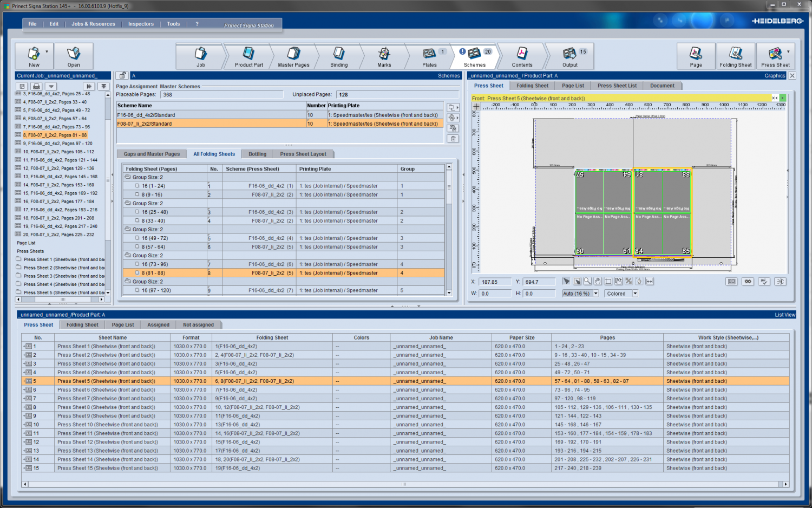812x508 pixels.
Task: Click the Edit menu
Action: tap(54, 24)
